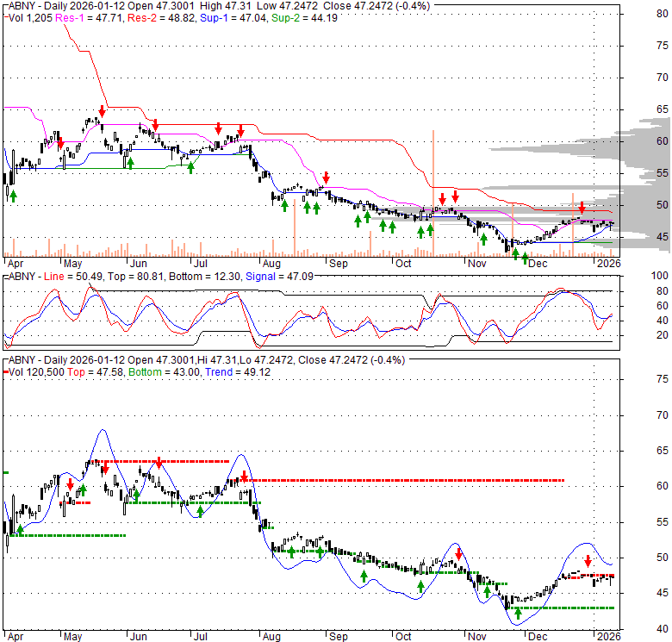
Task: Select the 20 level on the oscillator scale
Action: tap(663, 335)
